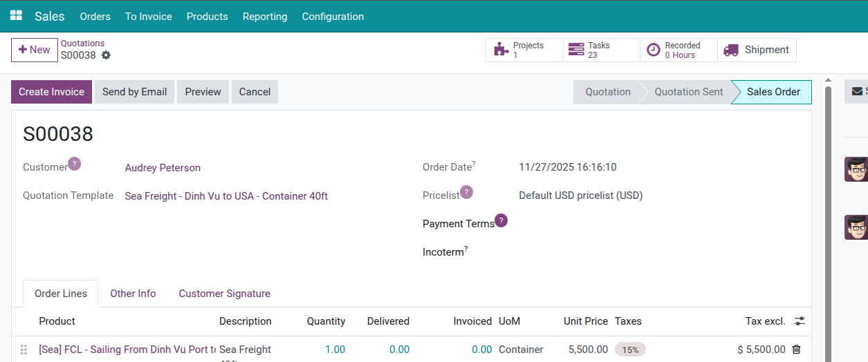Delete the order line with trash icon
Image resolution: width=868 pixels, height=362 pixels.
796,350
